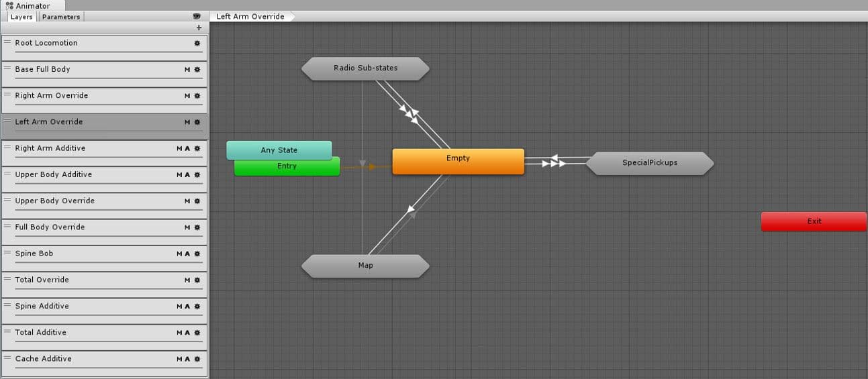Select the Map sub-state machine node

coord(365,266)
